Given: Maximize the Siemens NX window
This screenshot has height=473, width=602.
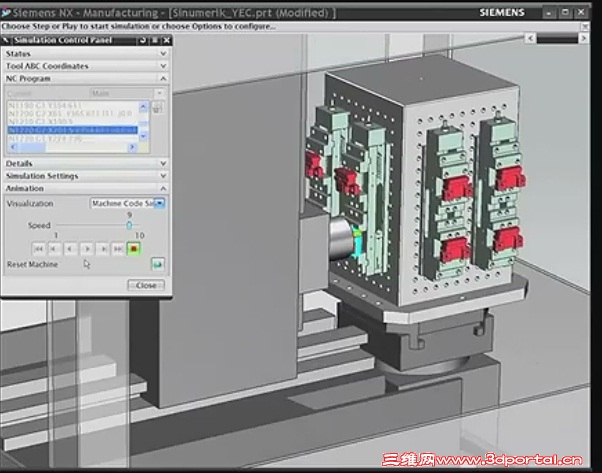Looking at the screenshot, I should click(x=565, y=13).
